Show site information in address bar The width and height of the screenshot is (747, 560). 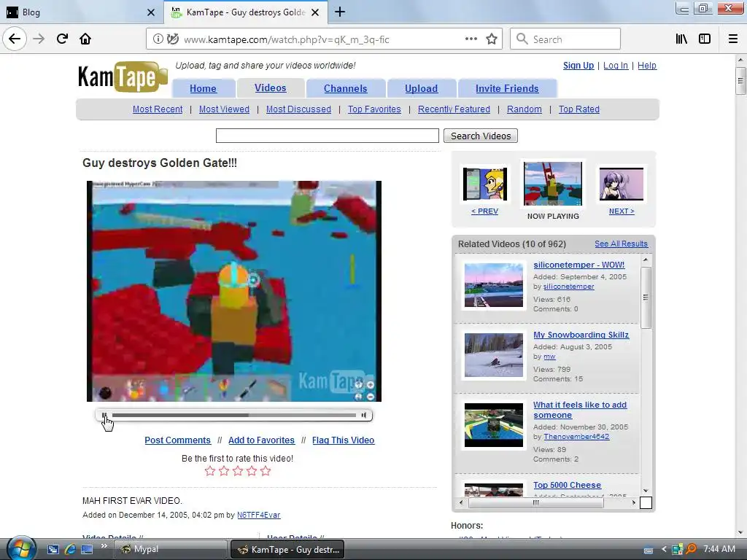pos(158,39)
